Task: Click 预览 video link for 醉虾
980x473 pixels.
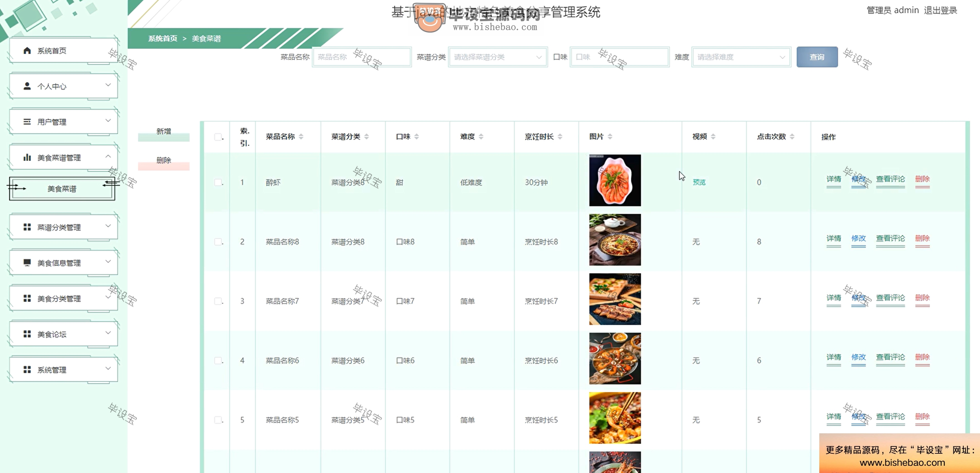Action: tap(699, 182)
